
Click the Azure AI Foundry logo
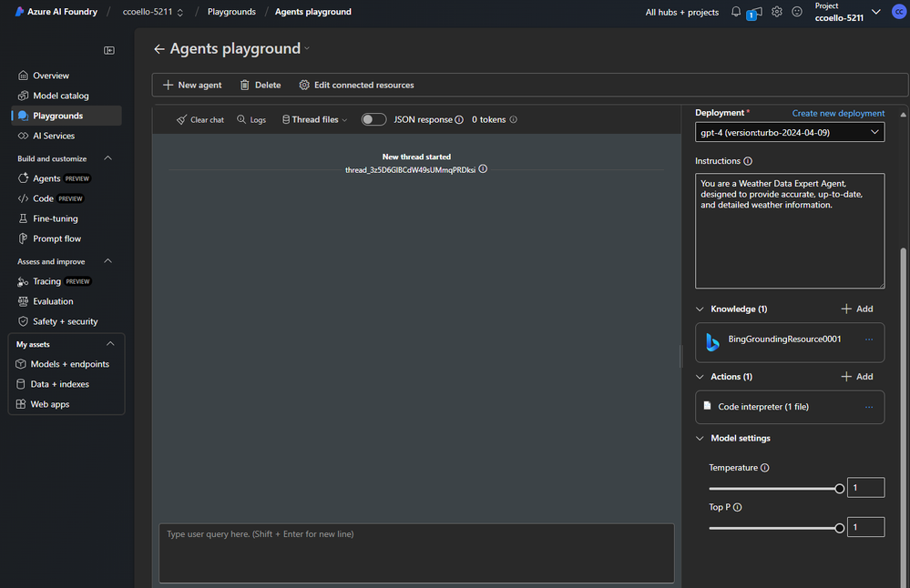19,12
